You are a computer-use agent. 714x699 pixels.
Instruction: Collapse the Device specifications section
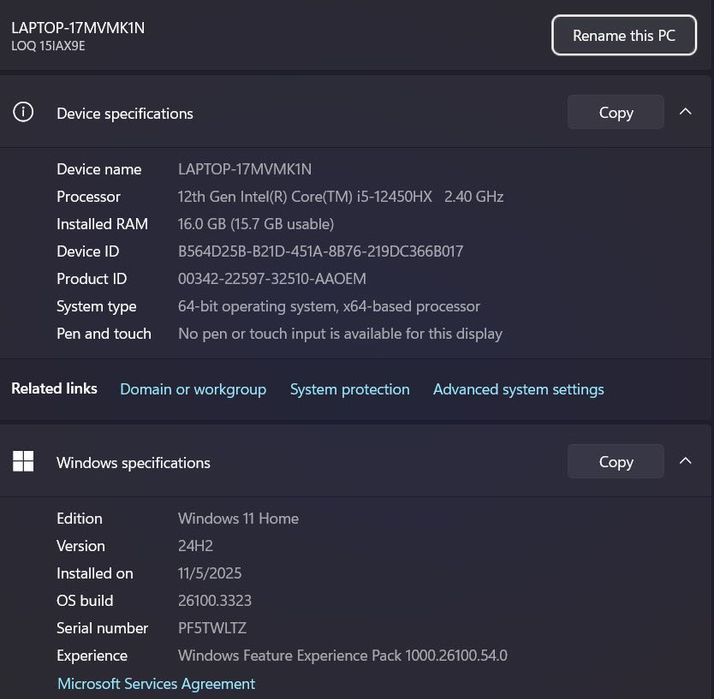pyautogui.click(x=685, y=112)
